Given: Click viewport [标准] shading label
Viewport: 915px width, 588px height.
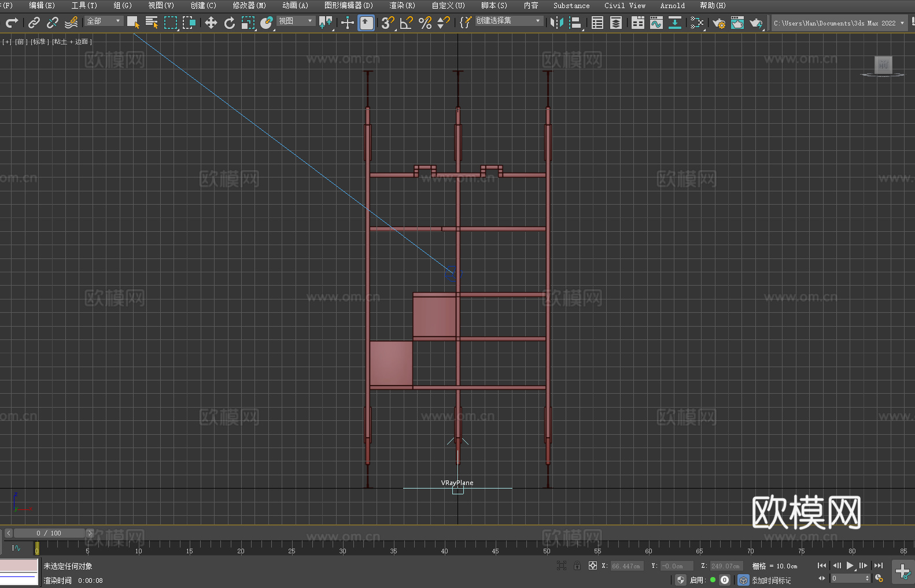Looking at the screenshot, I should tap(39, 42).
